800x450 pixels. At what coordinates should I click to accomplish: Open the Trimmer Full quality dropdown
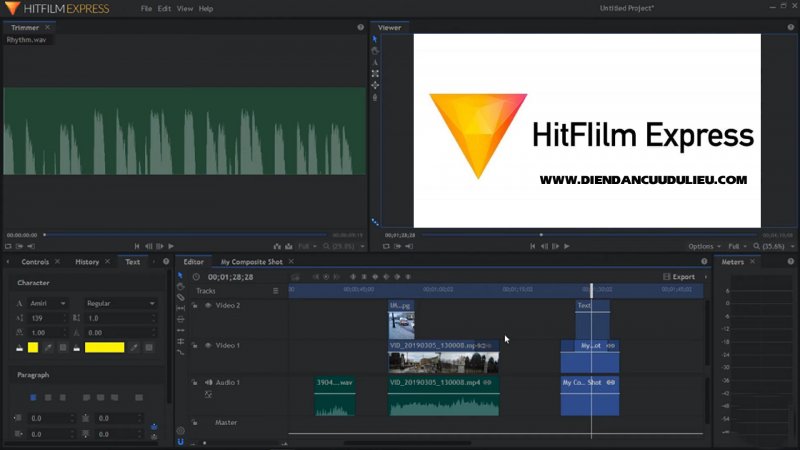coord(307,246)
